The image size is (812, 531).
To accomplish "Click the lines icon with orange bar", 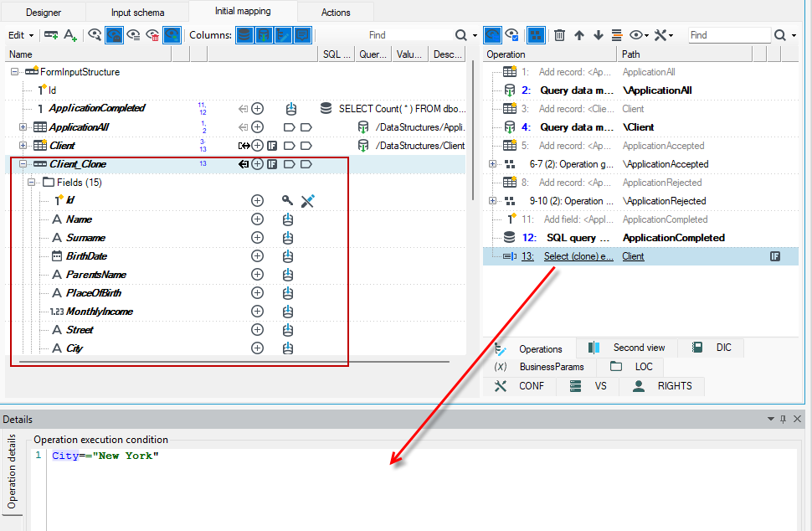I will pos(616,34).
